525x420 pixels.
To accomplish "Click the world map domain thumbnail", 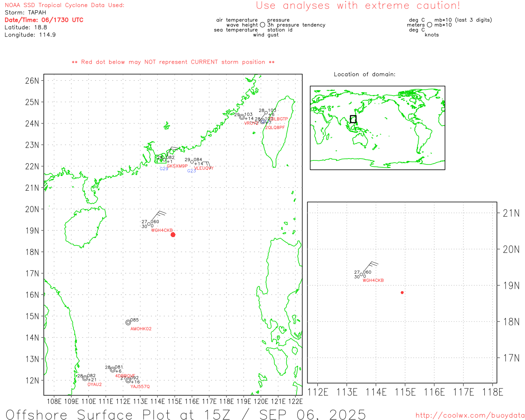I will click(377, 128).
